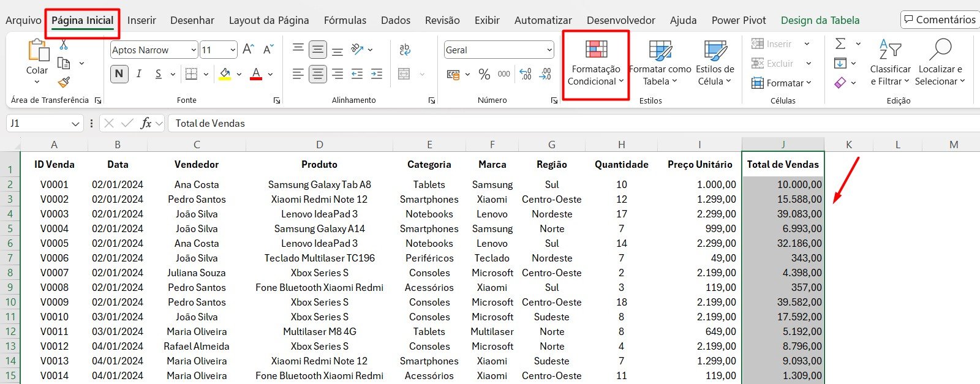Switch to the Power Pivot tab
This screenshot has height=384, width=980.
pyautogui.click(x=739, y=20)
